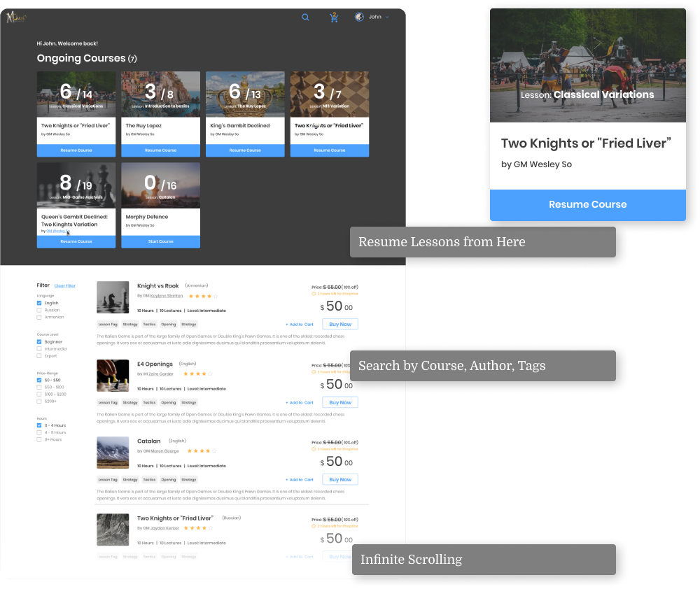
Task: Open author link under Catalan title
Action: (164, 451)
